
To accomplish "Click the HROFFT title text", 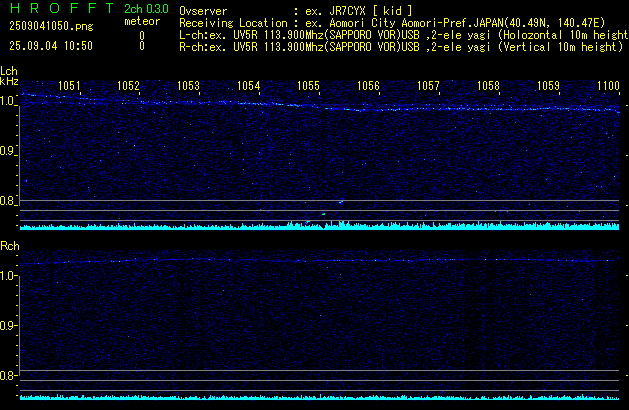I will [x=62, y=8].
